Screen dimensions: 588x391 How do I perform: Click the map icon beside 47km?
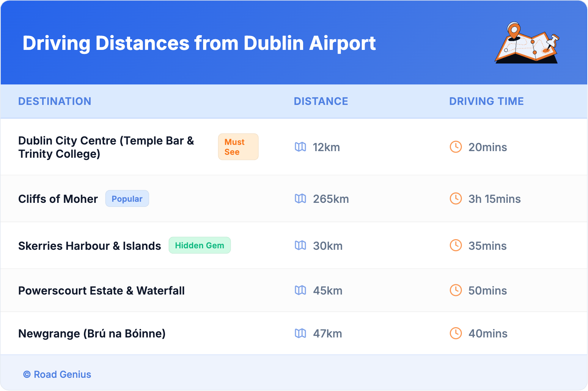[300, 333]
